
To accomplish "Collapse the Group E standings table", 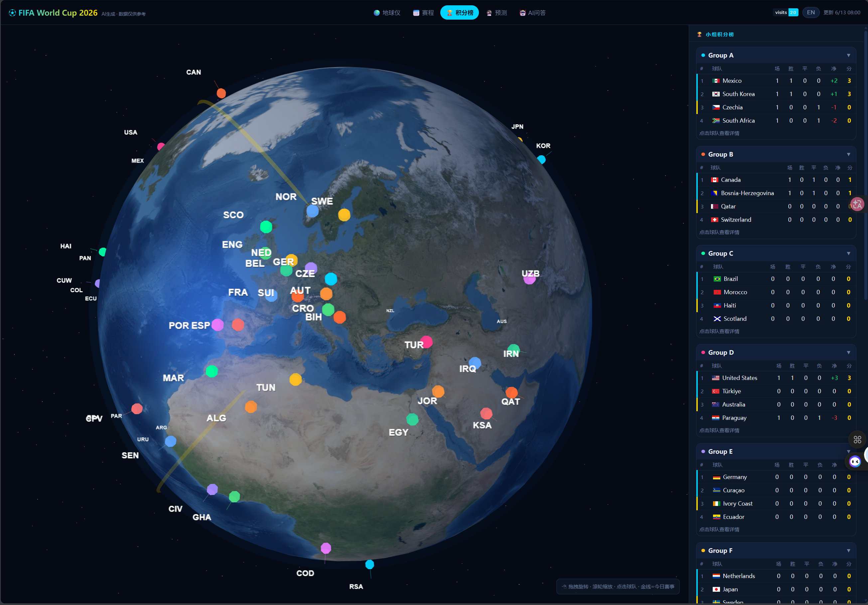I will [848, 451].
